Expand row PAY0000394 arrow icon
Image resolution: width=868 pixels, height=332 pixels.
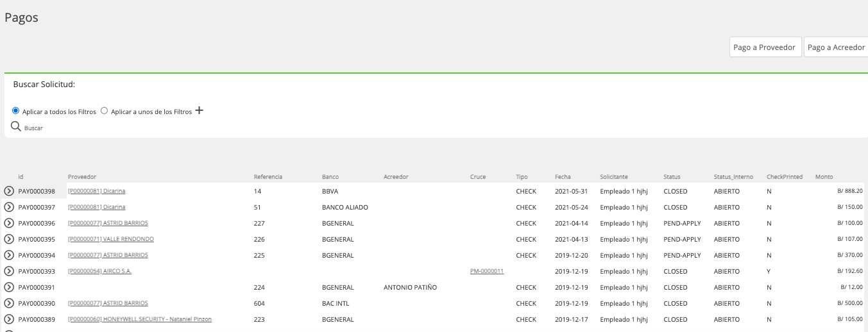tap(9, 255)
